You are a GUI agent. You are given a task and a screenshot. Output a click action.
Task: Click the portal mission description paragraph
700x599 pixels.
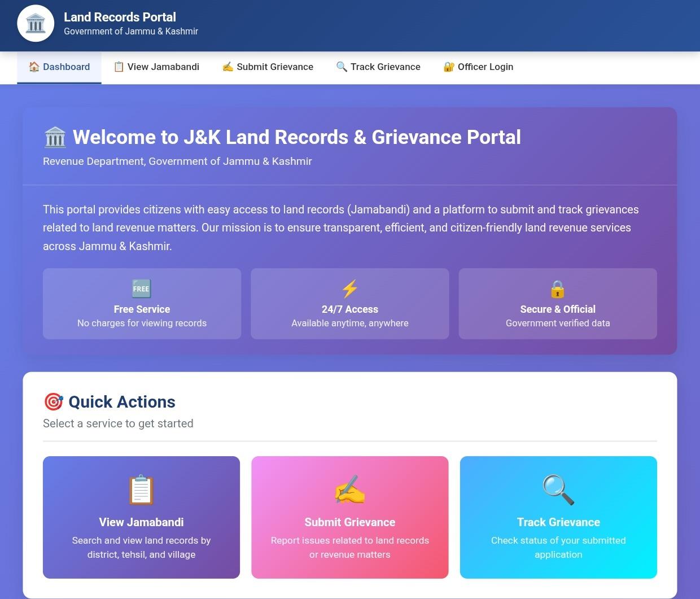341,228
